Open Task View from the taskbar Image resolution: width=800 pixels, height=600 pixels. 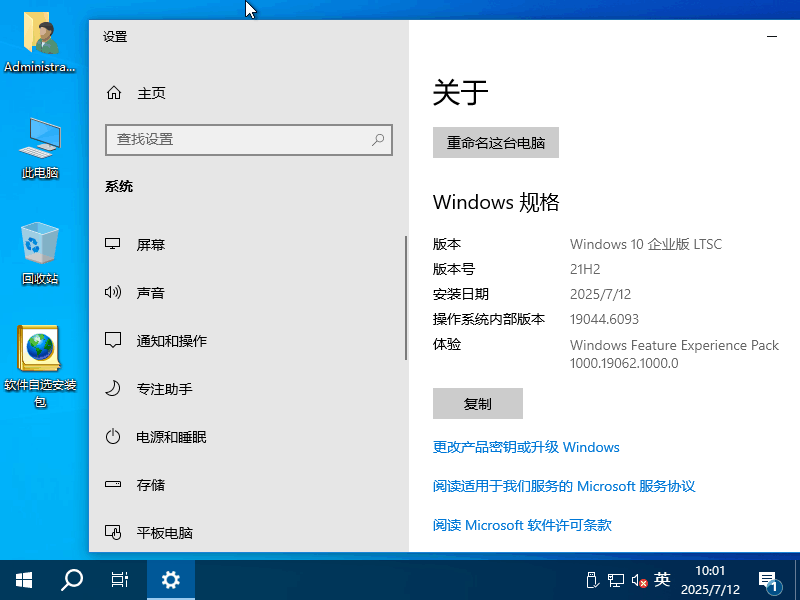120,579
